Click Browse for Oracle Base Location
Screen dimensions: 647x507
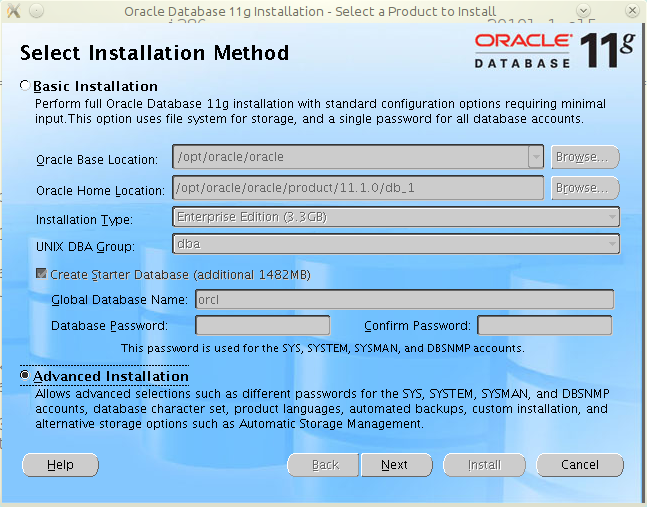point(585,157)
